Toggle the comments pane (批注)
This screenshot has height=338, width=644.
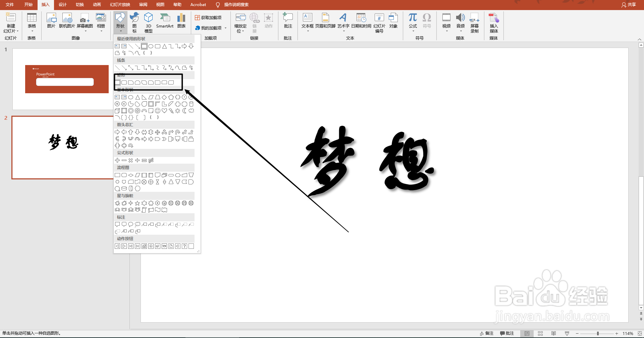(507, 333)
